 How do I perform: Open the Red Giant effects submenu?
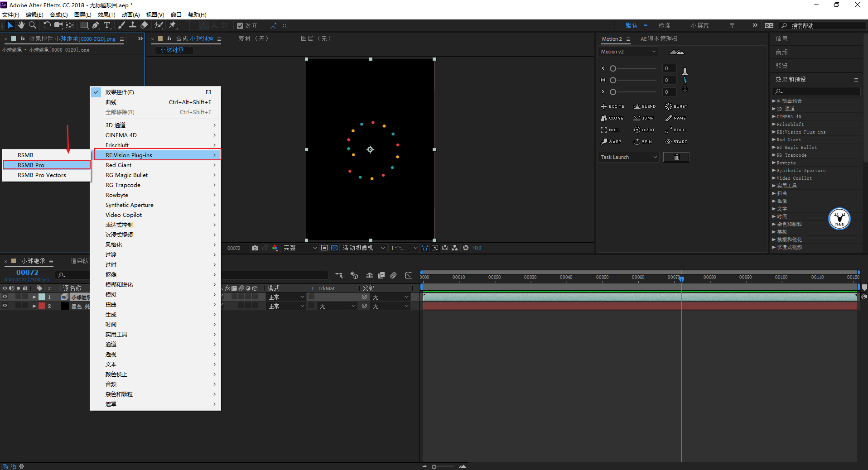pyautogui.click(x=155, y=165)
